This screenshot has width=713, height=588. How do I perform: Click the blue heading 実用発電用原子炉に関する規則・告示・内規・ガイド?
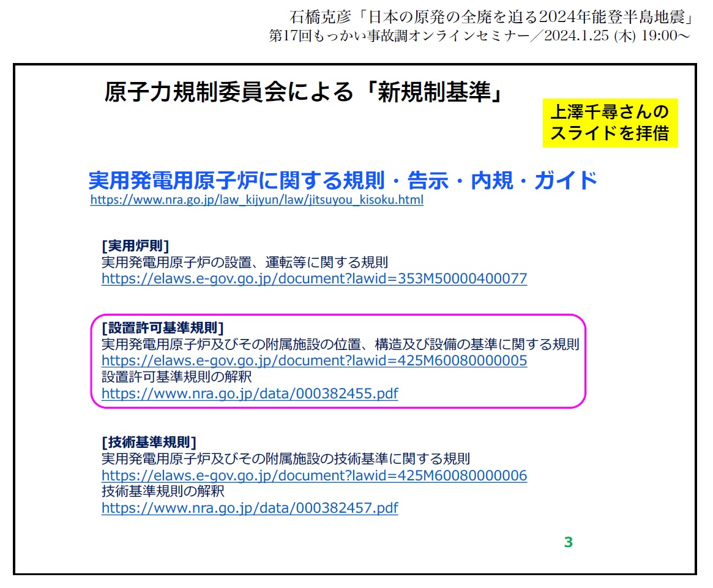[343, 180]
